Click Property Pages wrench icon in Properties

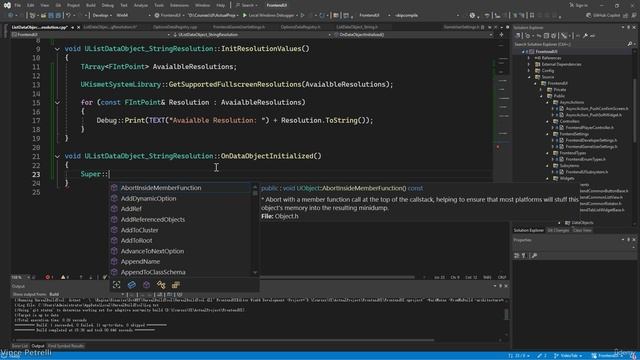coord(534,256)
